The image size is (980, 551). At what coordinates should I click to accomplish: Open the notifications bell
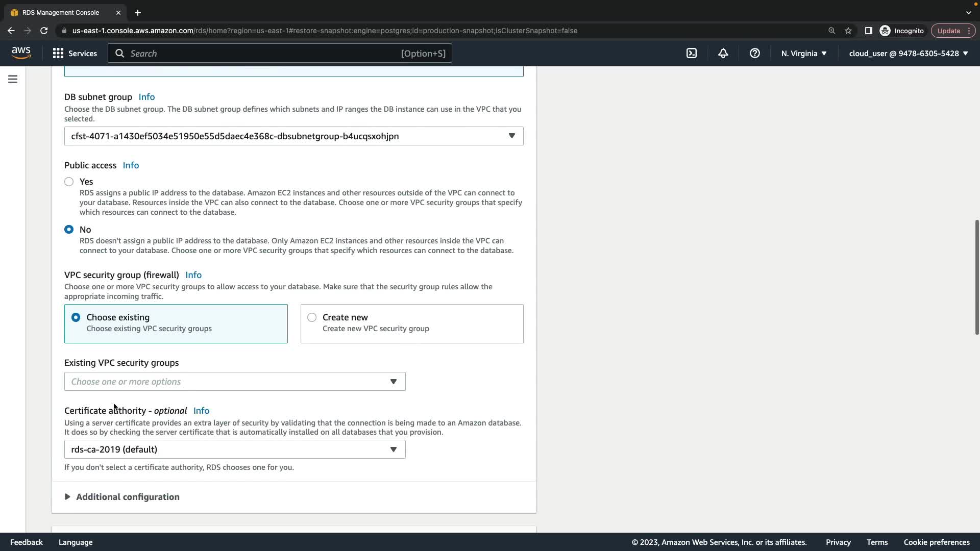click(723, 54)
